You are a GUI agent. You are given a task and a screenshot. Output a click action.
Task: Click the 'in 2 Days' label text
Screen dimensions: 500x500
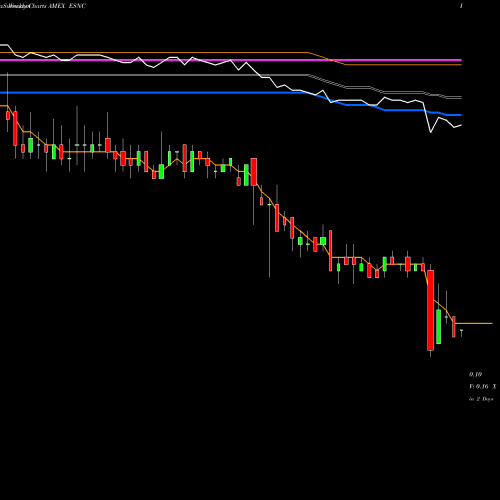pyautogui.click(x=481, y=399)
